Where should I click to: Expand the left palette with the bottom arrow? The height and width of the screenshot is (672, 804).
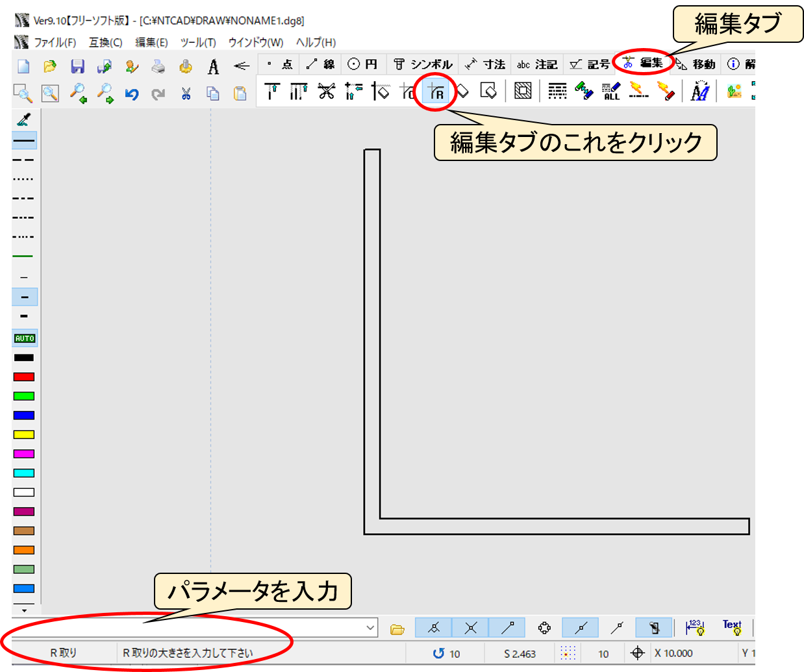click(x=24, y=610)
